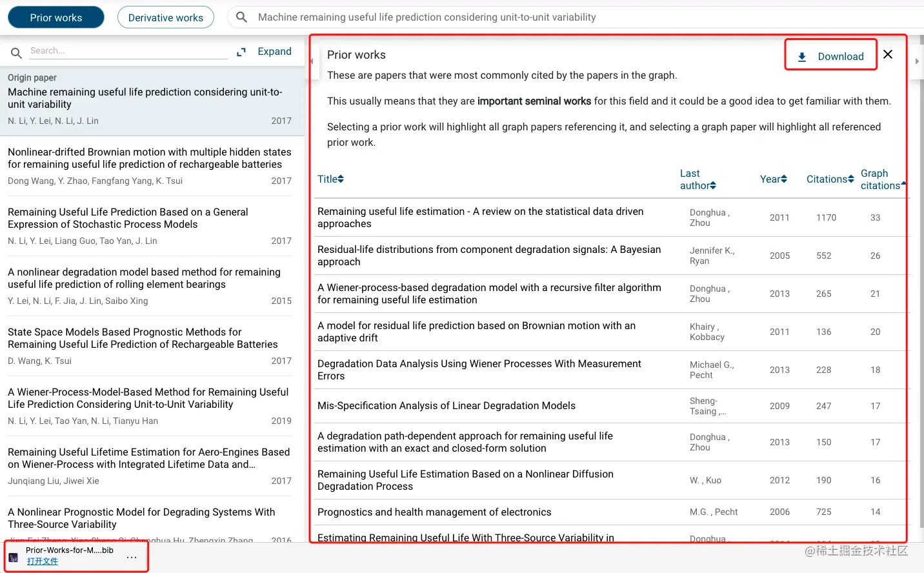Click citations value 552
Viewport: 924px width, 573px height.
pyautogui.click(x=823, y=256)
